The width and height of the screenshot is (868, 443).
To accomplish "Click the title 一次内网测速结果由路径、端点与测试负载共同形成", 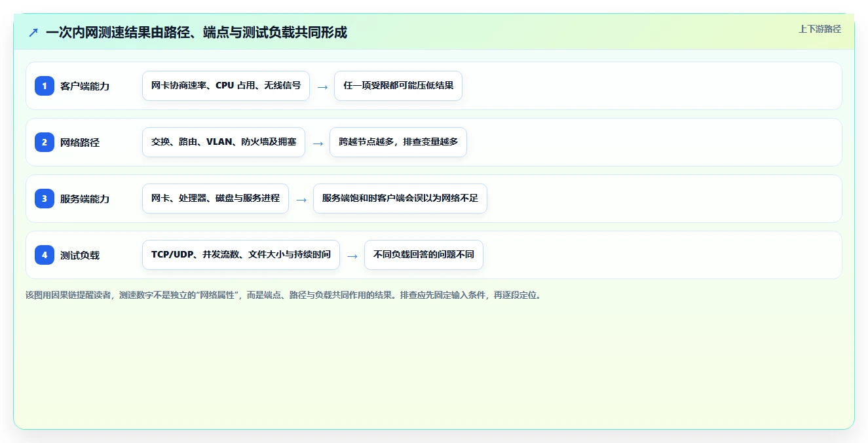I will click(x=197, y=32).
